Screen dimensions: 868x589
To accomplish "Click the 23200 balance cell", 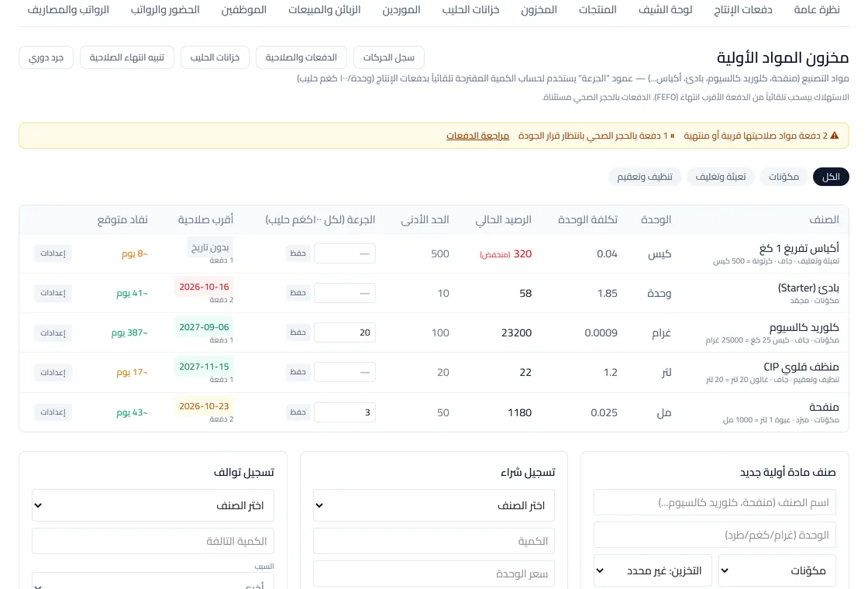I will pyautogui.click(x=516, y=332).
